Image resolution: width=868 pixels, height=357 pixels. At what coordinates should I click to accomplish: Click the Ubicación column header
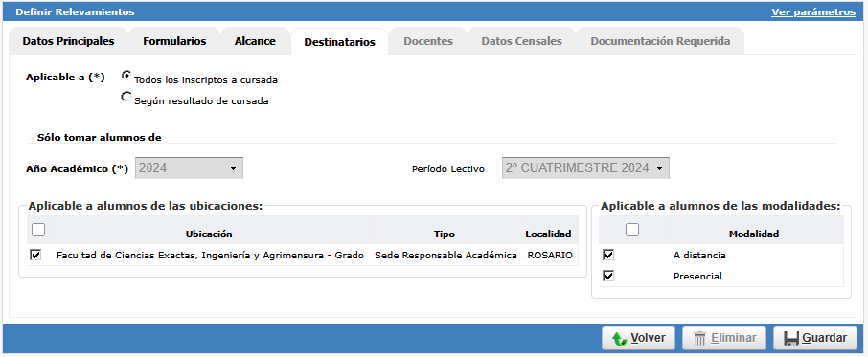pos(209,234)
